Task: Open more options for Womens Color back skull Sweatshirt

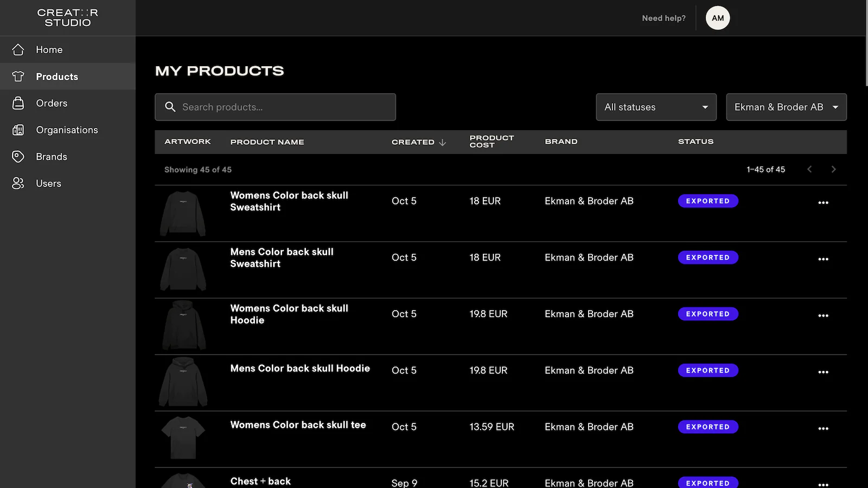Action: pyautogui.click(x=824, y=202)
